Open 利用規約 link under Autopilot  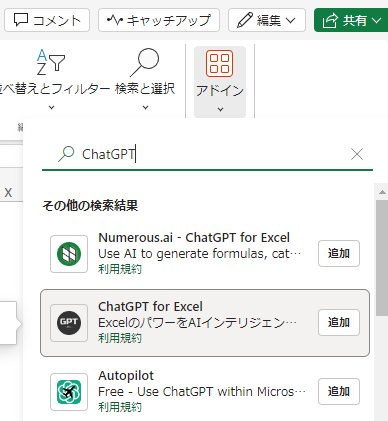tap(120, 407)
